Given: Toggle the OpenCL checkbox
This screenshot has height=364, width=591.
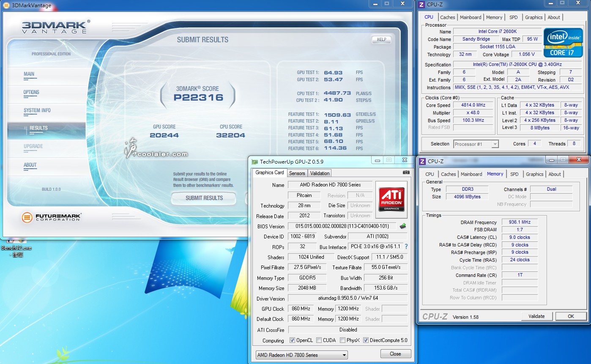Looking at the screenshot, I should (x=292, y=340).
